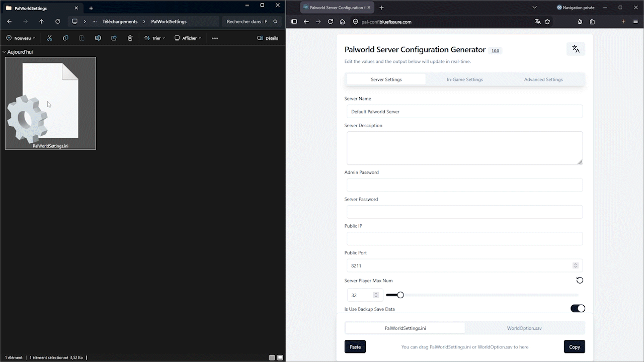The image size is (644, 362).
Task: Open the See more ellipsis in Explorer toolbar
Action: click(215, 38)
